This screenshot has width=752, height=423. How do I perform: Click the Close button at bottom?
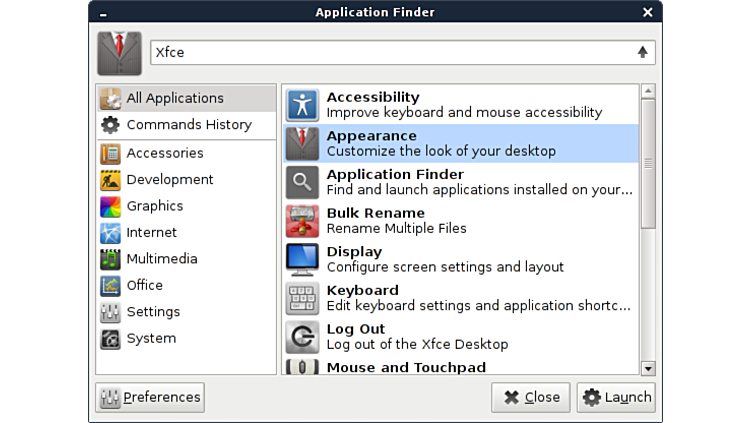pos(530,397)
